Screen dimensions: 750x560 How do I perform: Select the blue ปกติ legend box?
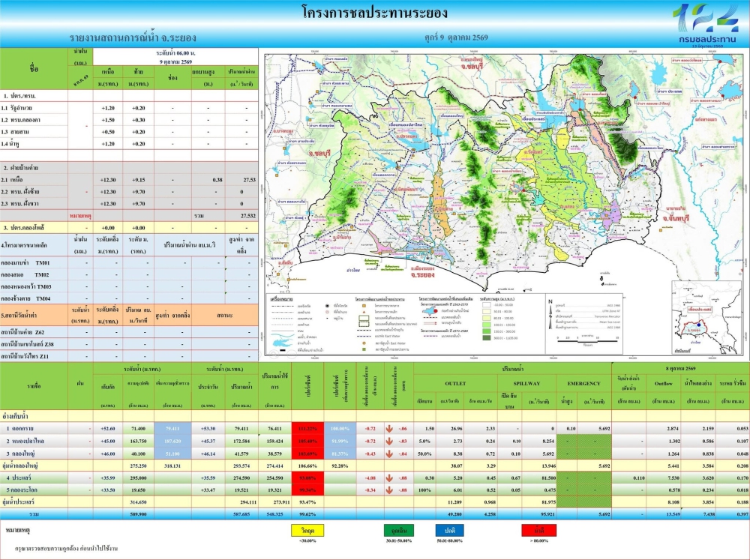click(x=449, y=530)
